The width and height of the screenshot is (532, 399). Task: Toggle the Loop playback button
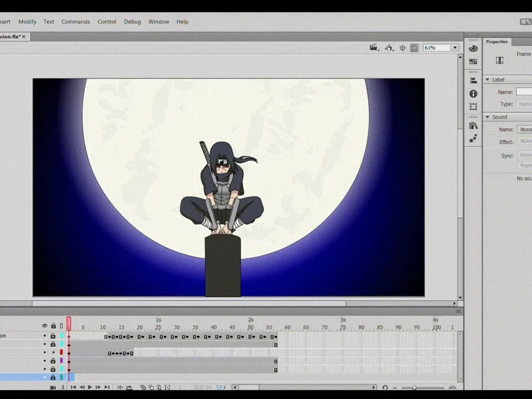[129, 387]
